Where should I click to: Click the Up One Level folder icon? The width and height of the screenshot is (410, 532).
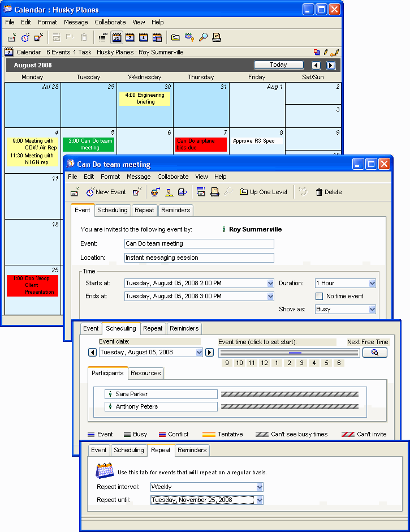click(244, 192)
